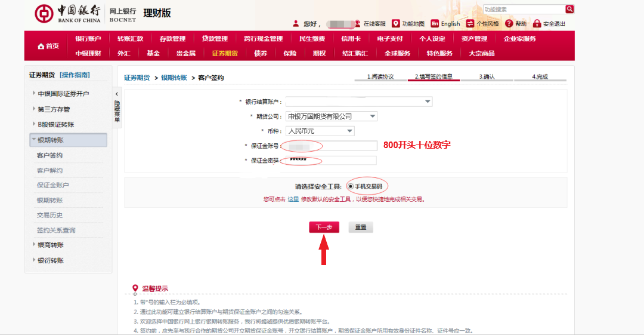Switch language to English

(445, 24)
